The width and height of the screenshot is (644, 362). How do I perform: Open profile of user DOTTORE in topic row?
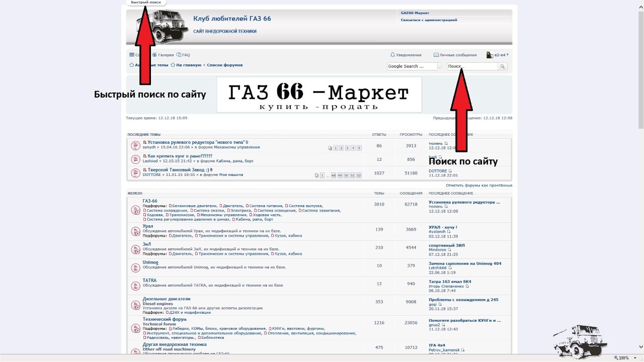tap(151, 175)
